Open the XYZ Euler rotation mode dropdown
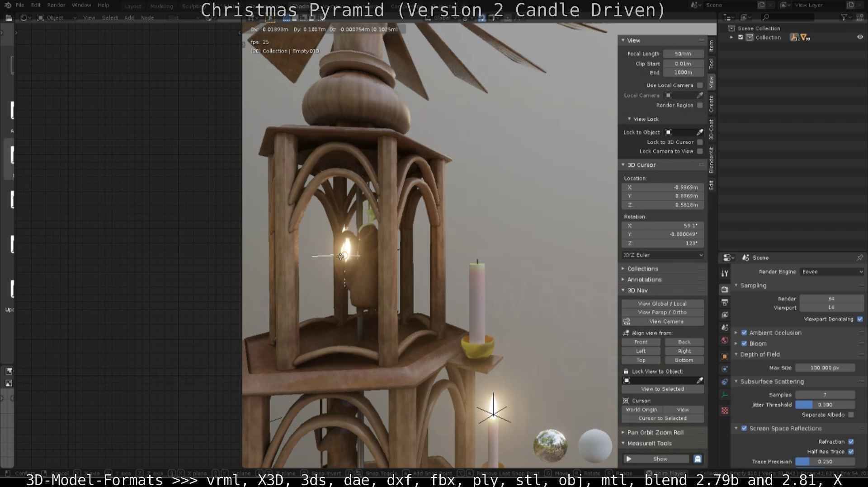Screen dimensions: 868x487 pos(663,255)
